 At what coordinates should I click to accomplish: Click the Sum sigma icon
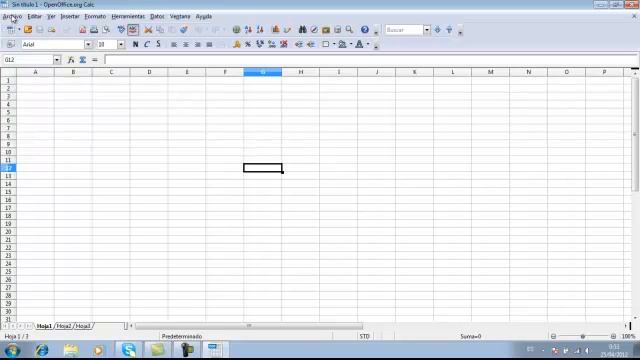(x=83, y=60)
